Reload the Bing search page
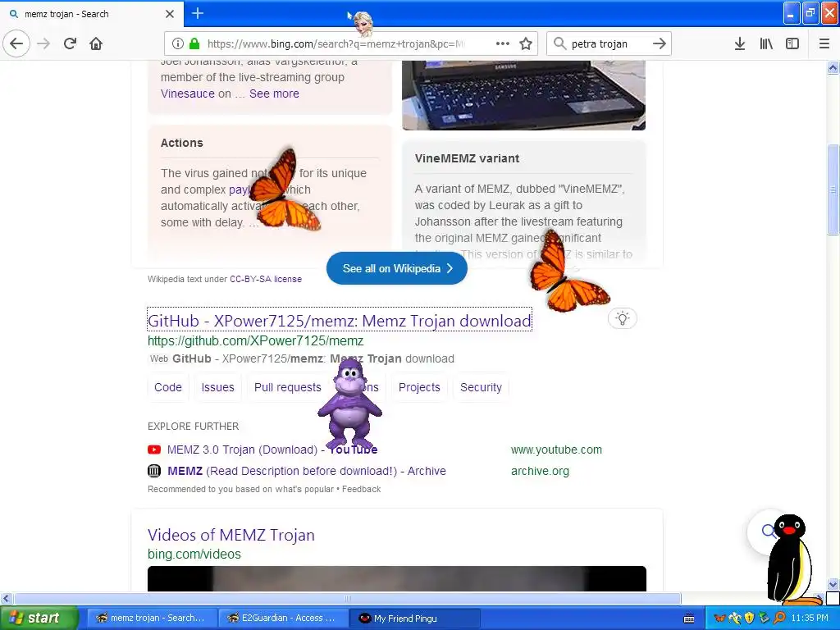This screenshot has width=840, height=630. tap(70, 43)
